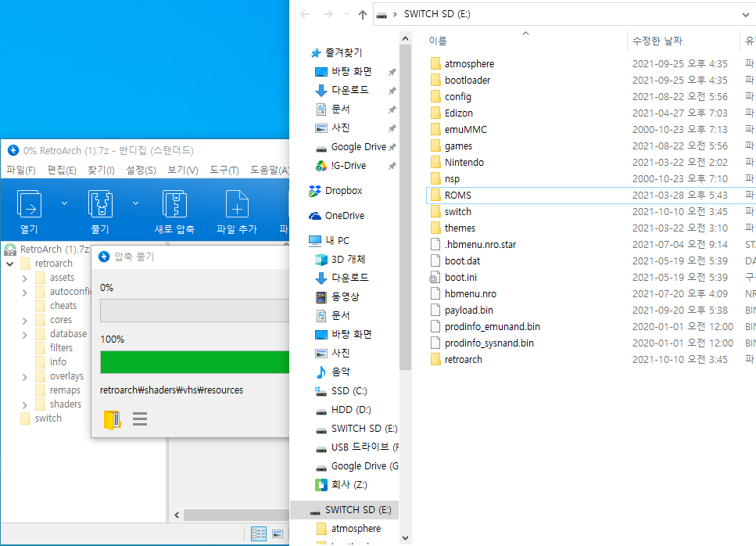Click the Extract (풀기) icon in Bandizip toolbar

(100, 204)
